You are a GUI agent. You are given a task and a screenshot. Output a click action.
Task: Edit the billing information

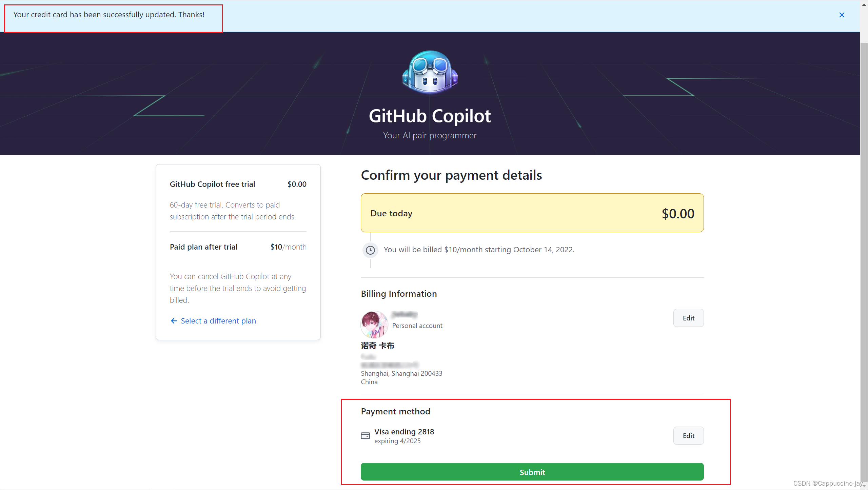tap(688, 318)
